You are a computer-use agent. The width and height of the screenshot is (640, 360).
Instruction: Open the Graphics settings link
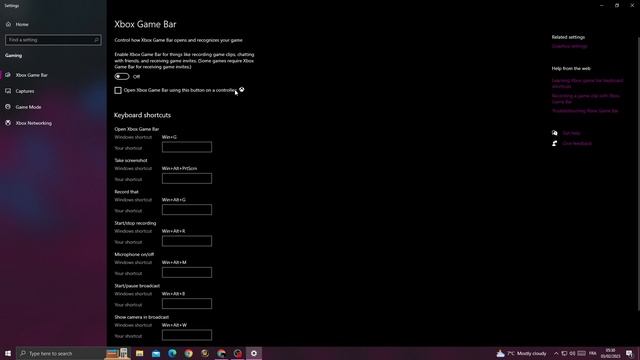(x=569, y=46)
